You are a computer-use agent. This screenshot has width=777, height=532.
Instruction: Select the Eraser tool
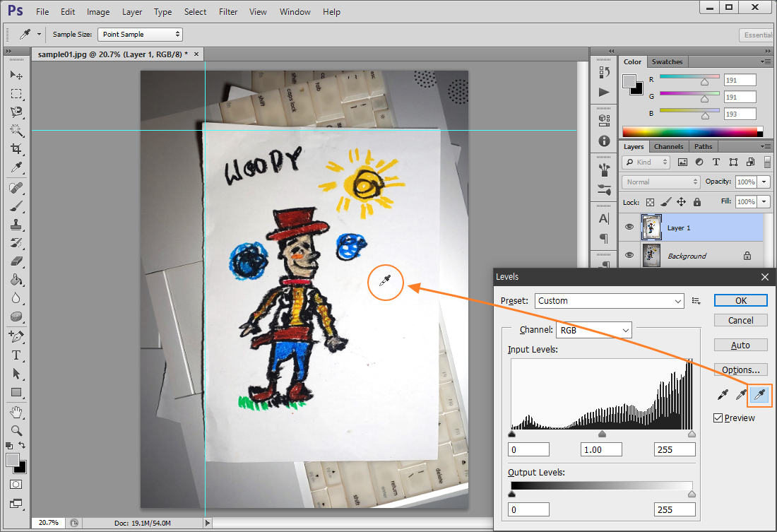[16, 261]
